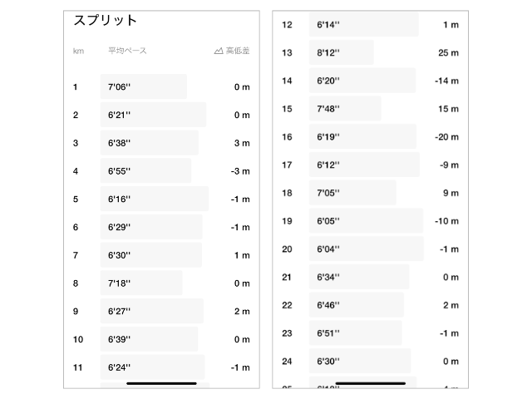Tap the 25 m elevation value
The image size is (532, 399).
[449, 53]
